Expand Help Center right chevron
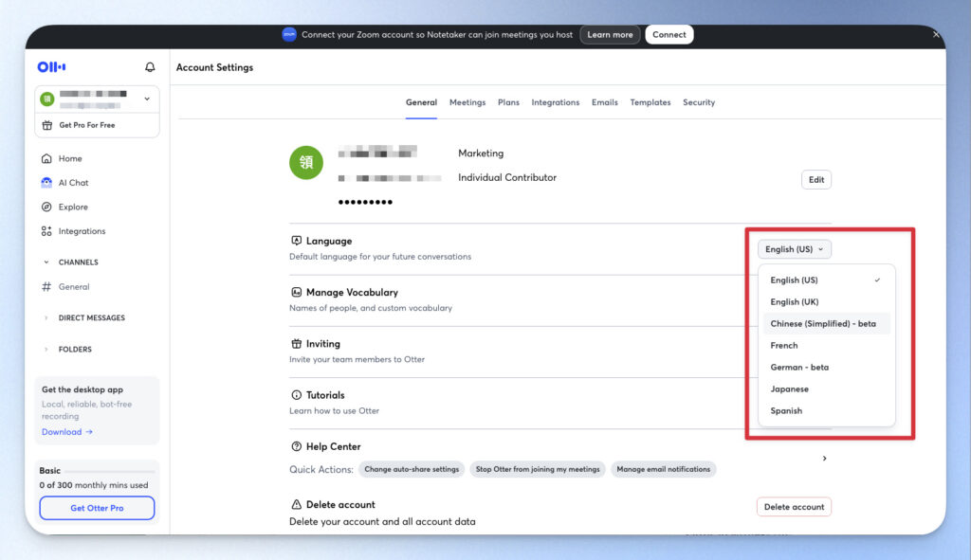971x560 pixels. tap(824, 459)
